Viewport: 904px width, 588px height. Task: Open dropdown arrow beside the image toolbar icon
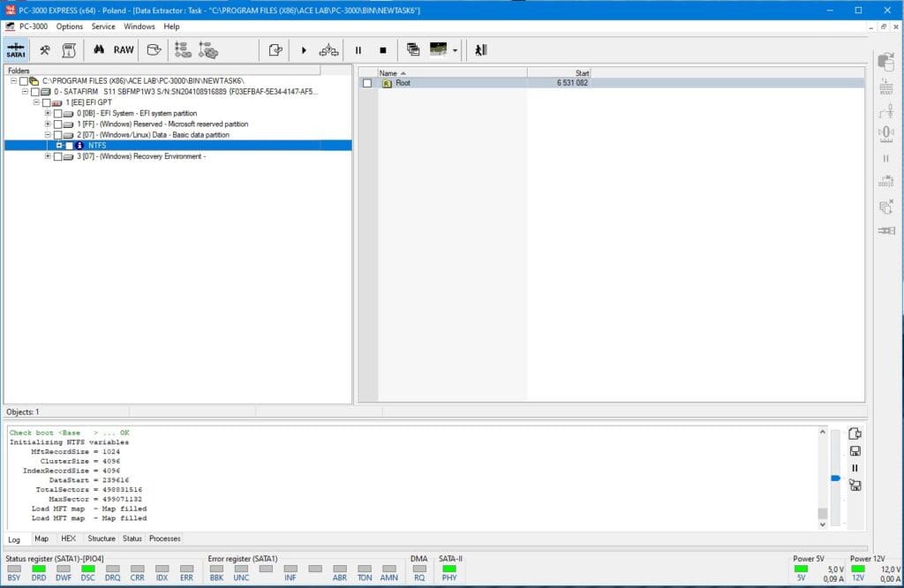455,50
